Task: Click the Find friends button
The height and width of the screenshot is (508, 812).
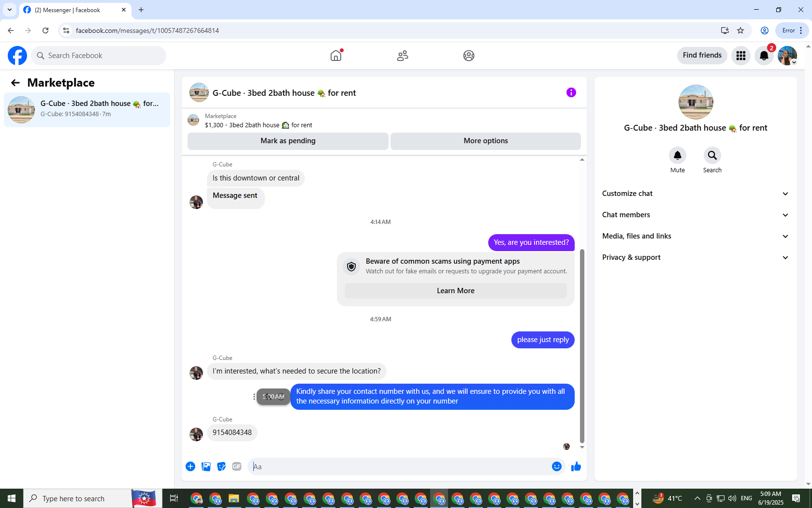Action: point(702,56)
